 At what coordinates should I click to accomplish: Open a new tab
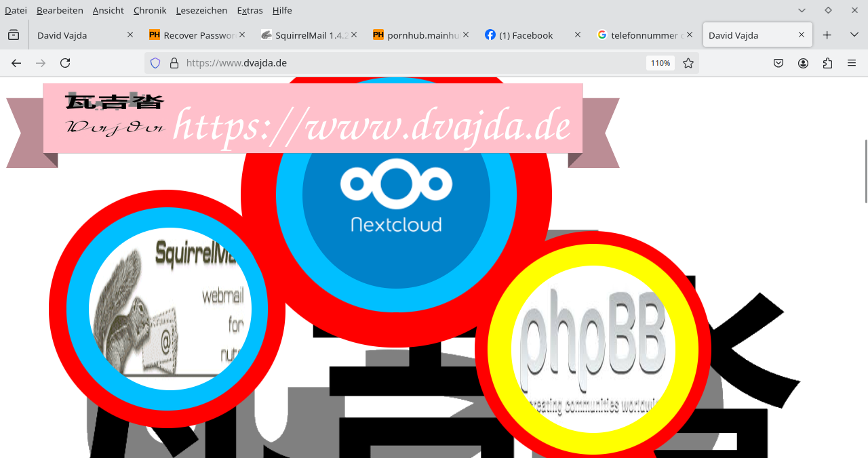(827, 35)
